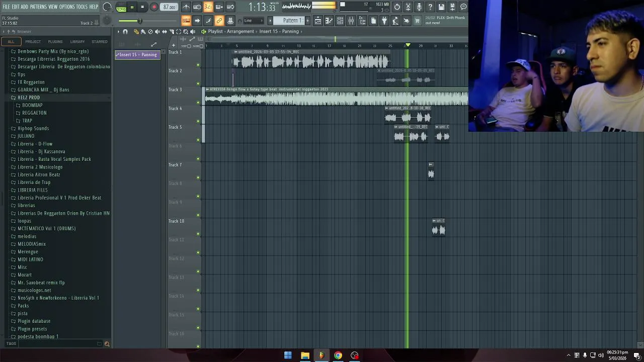Choose the Select tool in playlist toolbar

point(178,31)
